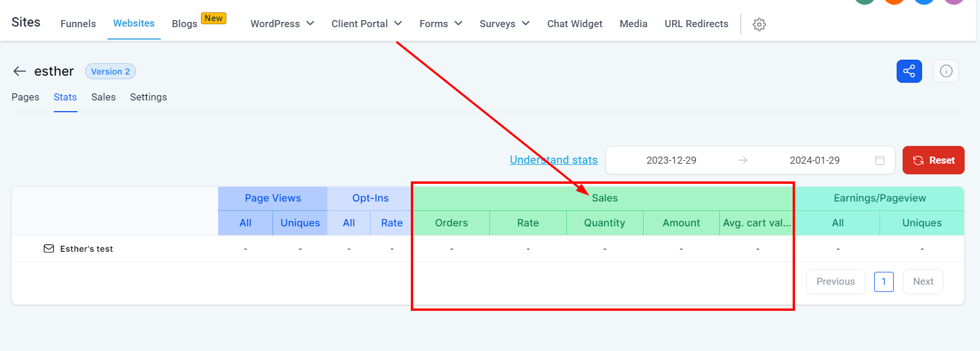Click the Next pagination button
The height and width of the screenshot is (351, 980).
[x=923, y=282]
